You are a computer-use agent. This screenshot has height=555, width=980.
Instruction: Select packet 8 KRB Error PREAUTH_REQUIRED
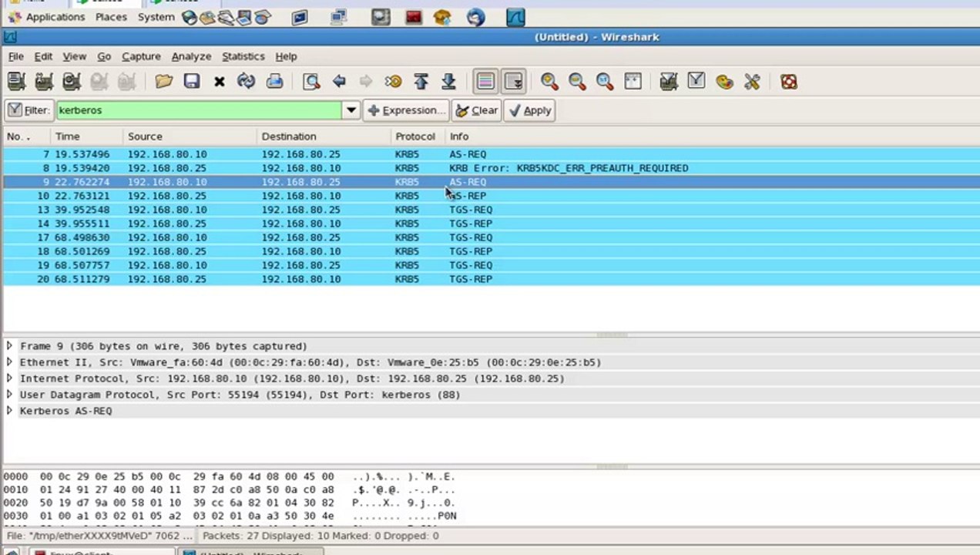(x=491, y=168)
